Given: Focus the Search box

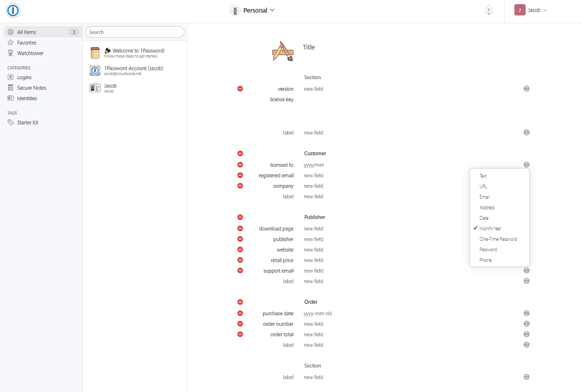Looking at the screenshot, I should 135,32.
